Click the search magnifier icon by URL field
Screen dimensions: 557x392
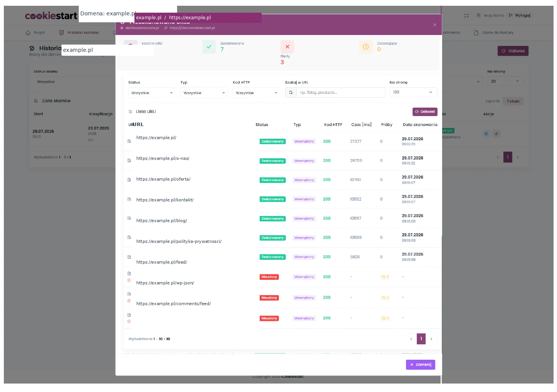pos(291,93)
